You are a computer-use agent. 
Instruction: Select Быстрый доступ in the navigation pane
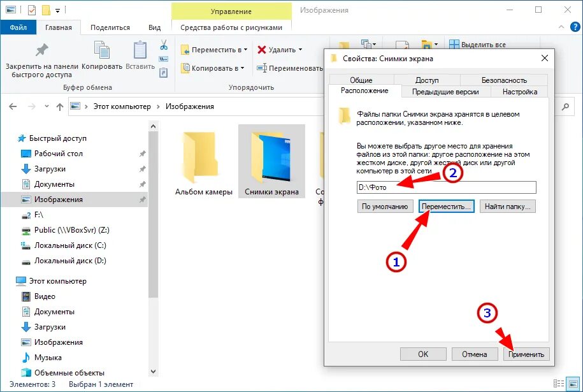tap(57, 138)
